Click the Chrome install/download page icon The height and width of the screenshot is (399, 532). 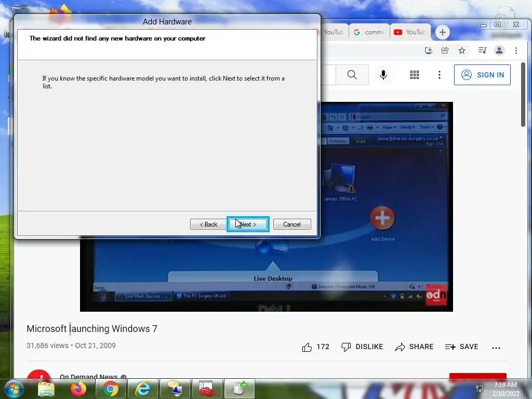click(429, 50)
